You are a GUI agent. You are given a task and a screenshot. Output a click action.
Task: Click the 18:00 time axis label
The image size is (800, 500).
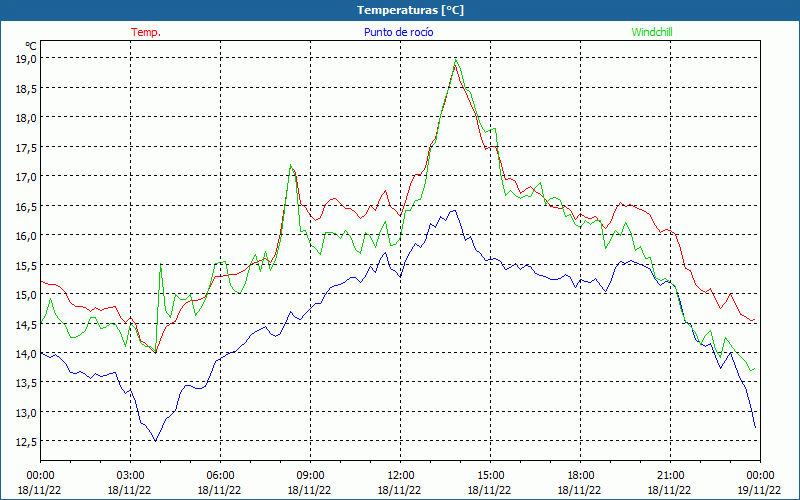(x=581, y=476)
